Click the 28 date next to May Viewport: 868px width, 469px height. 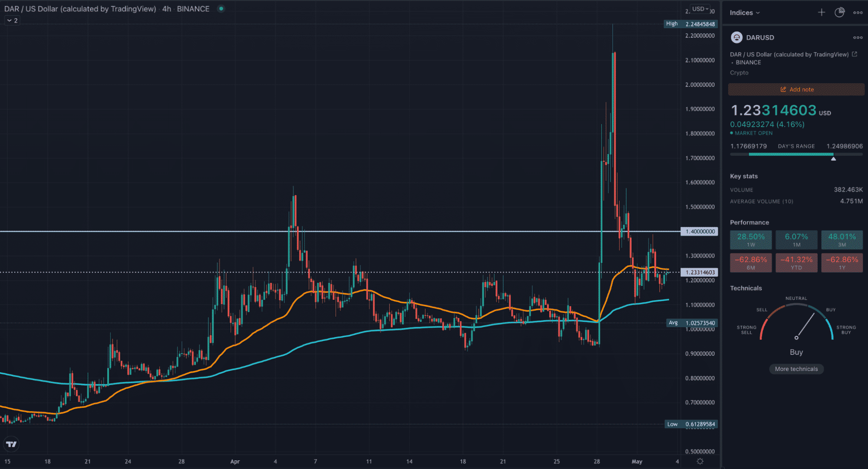pos(597,462)
